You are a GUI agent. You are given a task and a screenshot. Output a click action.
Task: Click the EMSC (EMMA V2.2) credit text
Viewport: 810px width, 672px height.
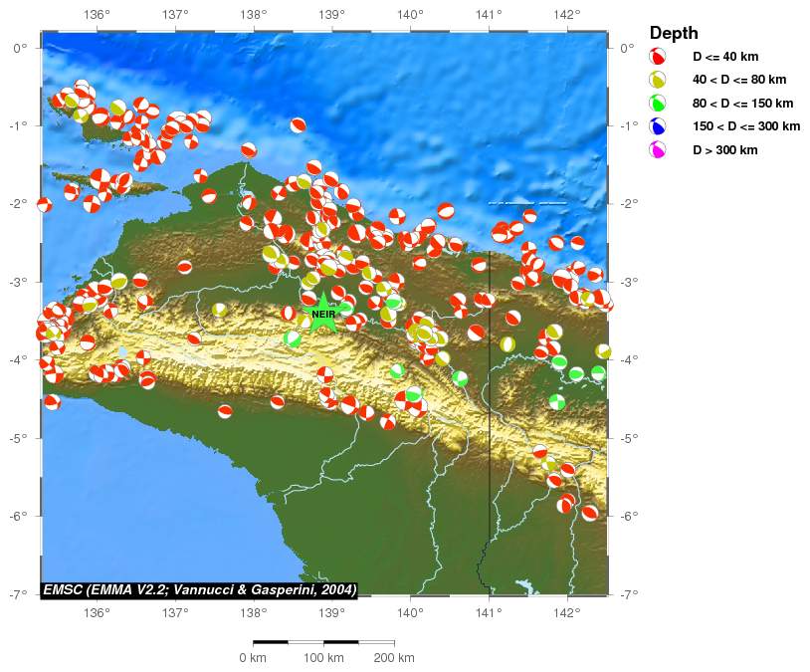(x=199, y=589)
